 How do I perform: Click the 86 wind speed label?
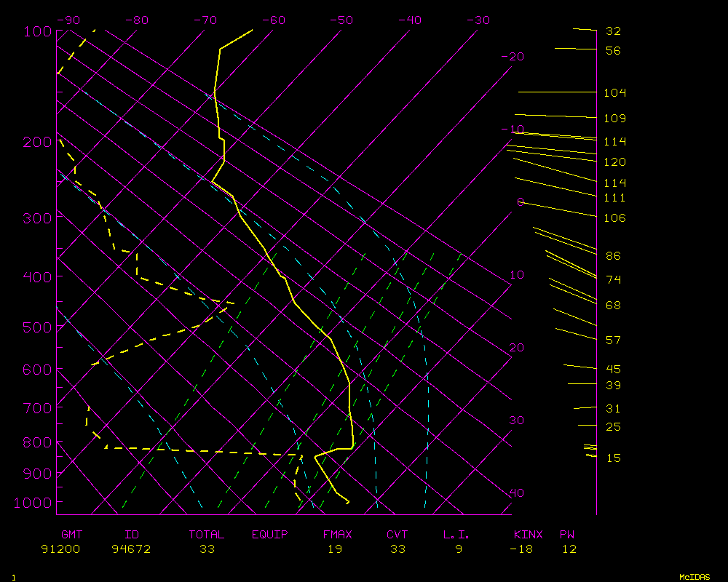pos(613,256)
